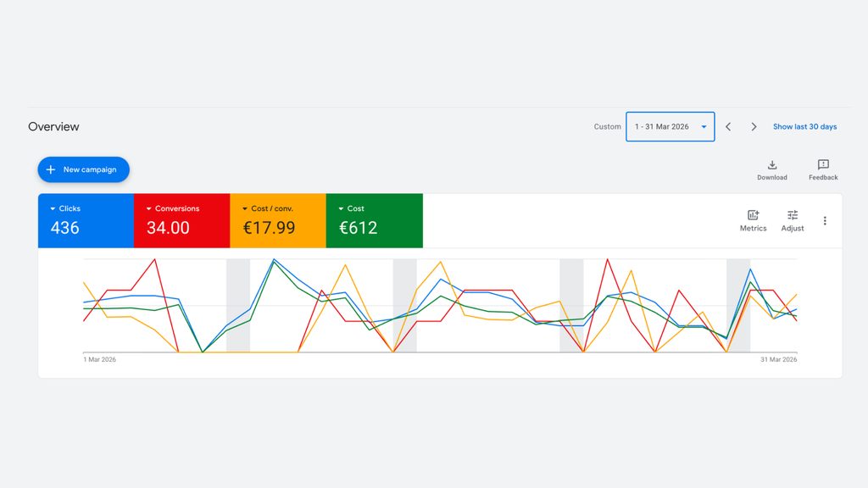Go to the previous date range

pos(728,127)
